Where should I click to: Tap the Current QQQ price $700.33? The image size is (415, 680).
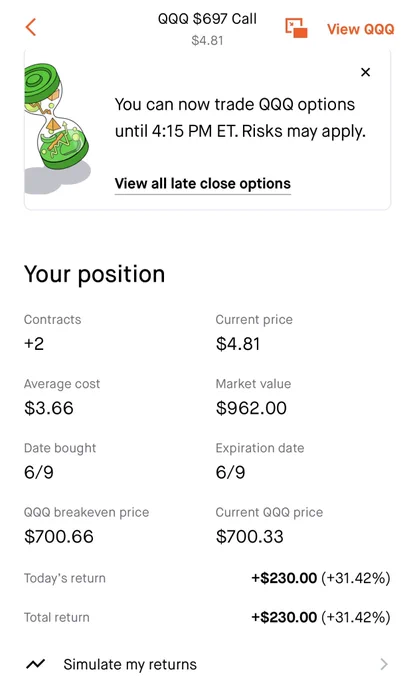pyautogui.click(x=249, y=536)
